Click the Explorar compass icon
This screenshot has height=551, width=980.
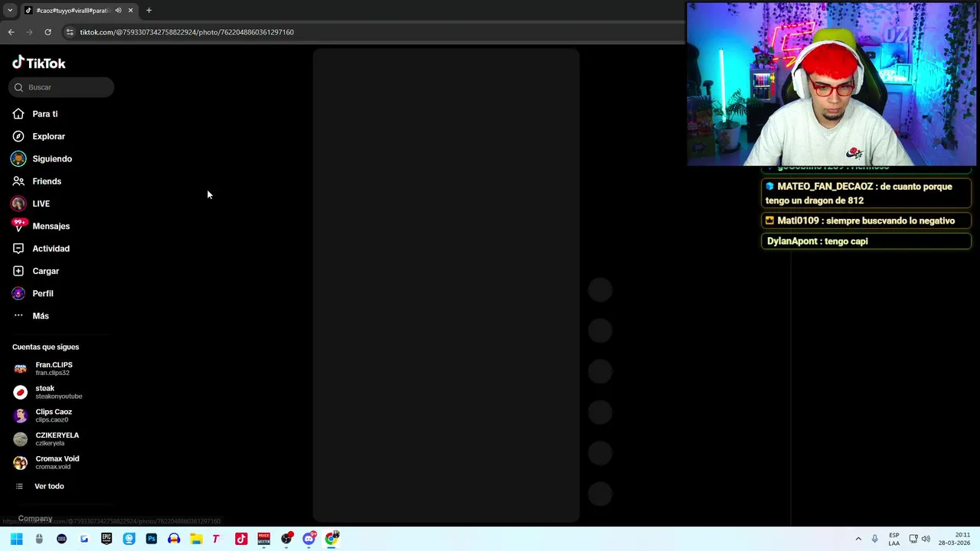(18, 136)
